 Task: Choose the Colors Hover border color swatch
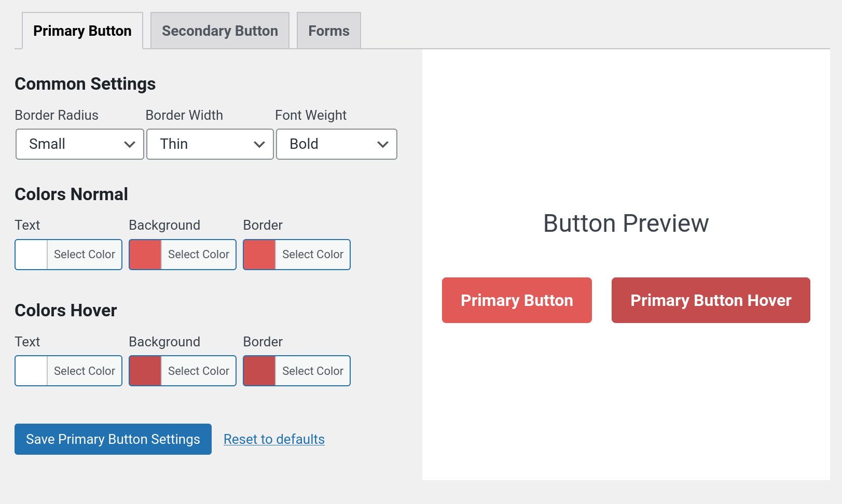pyautogui.click(x=259, y=371)
